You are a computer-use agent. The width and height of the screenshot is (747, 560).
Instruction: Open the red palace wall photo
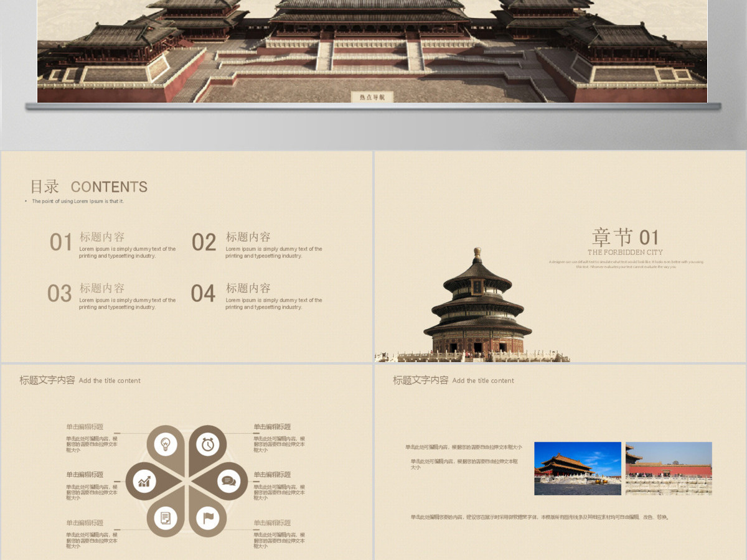[x=669, y=469]
